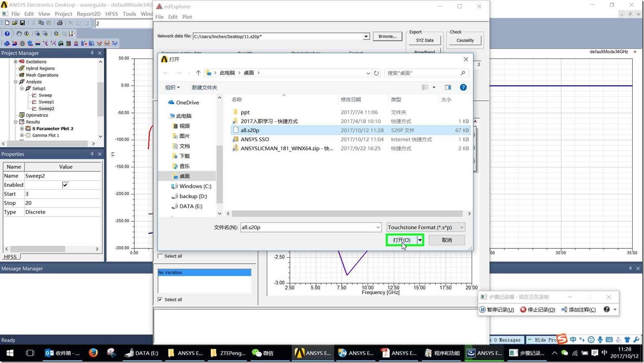Viewport: 644px width, 363px height.
Task: Click the Task View icon in the taskbar
Action: click(30, 353)
